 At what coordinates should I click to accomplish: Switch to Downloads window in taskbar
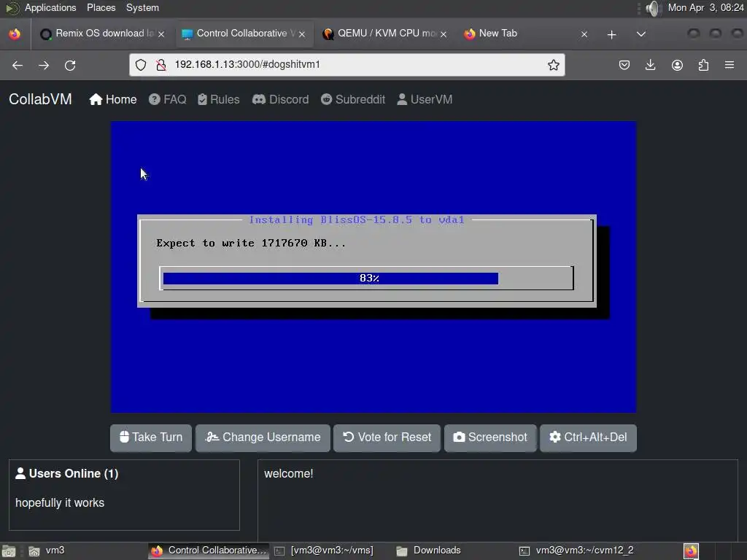[429, 551]
